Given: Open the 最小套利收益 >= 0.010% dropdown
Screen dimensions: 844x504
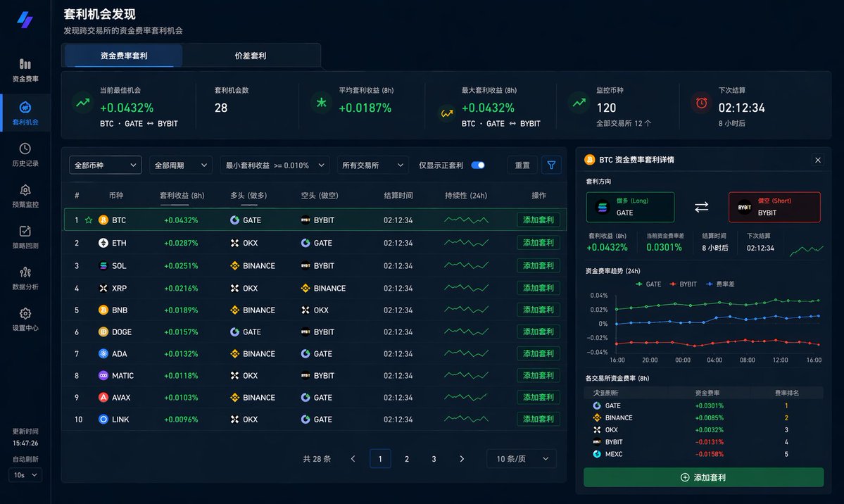Looking at the screenshot, I should click(275, 165).
